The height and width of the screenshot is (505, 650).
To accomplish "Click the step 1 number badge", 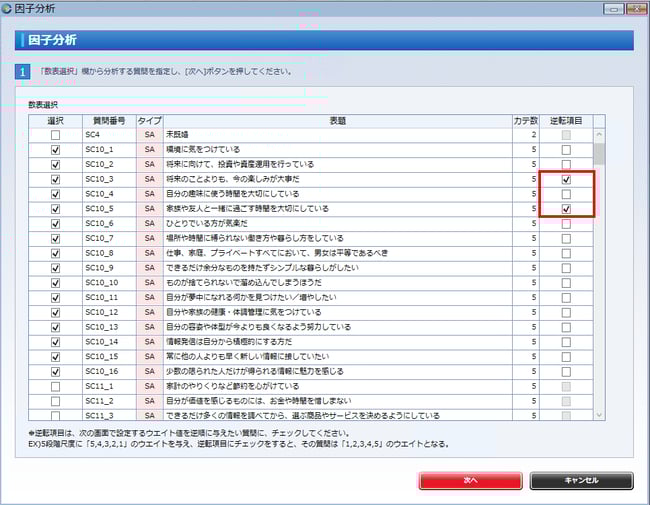I will pos(22,72).
